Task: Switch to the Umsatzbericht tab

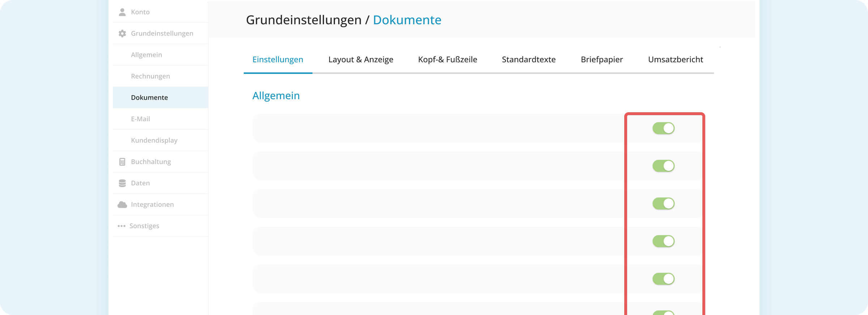Action: pos(676,59)
